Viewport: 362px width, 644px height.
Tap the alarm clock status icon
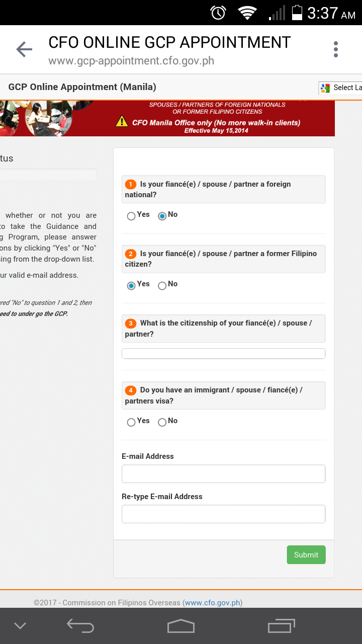[218, 13]
